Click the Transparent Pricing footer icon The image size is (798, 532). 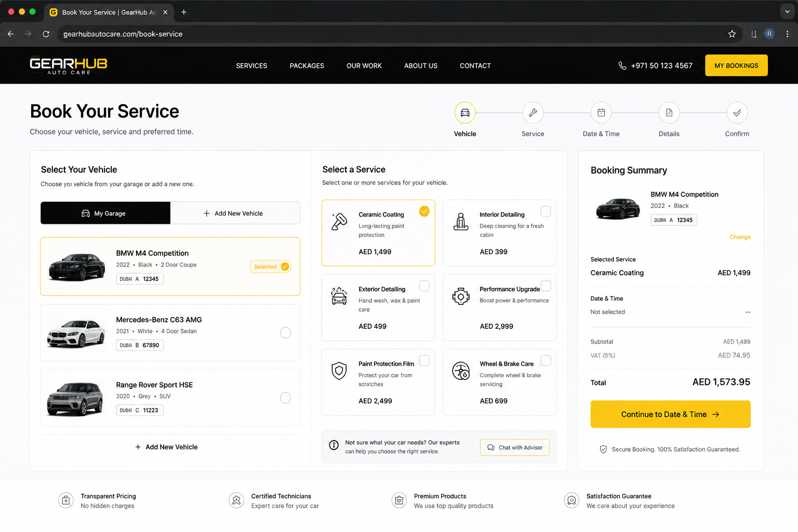(x=66, y=500)
